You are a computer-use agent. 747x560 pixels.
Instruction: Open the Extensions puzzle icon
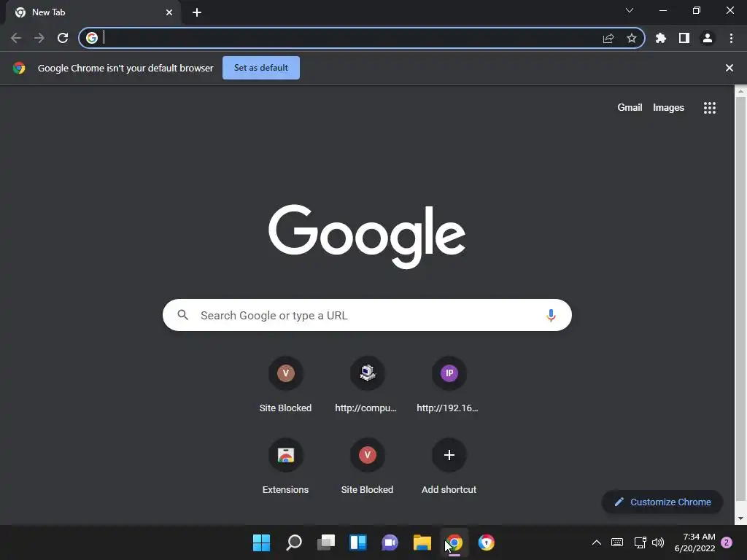tap(661, 38)
